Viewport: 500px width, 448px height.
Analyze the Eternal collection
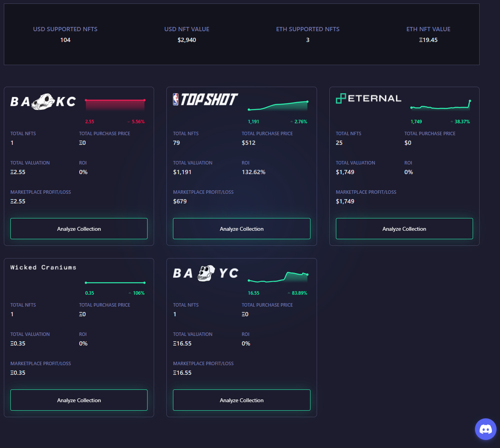(404, 229)
